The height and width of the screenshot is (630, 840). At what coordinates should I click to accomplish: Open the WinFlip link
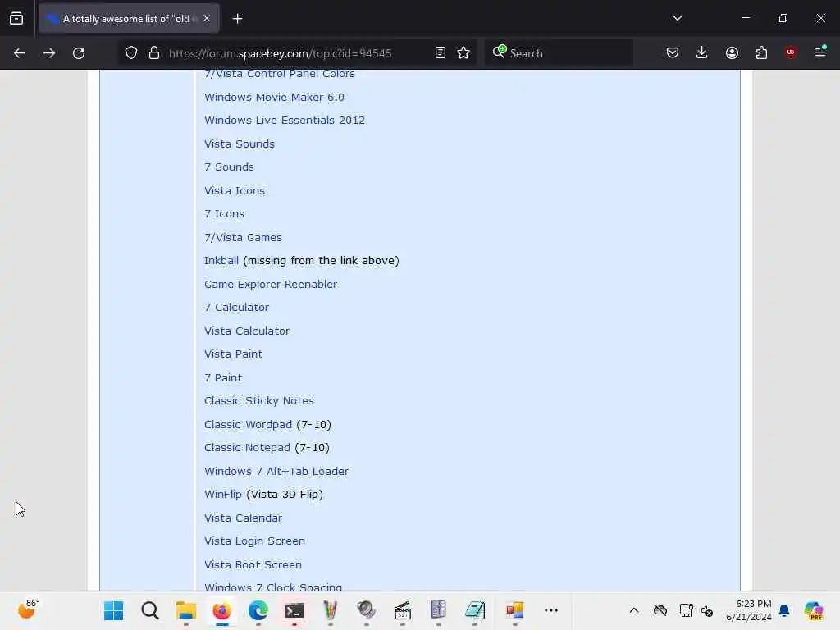[x=223, y=494]
